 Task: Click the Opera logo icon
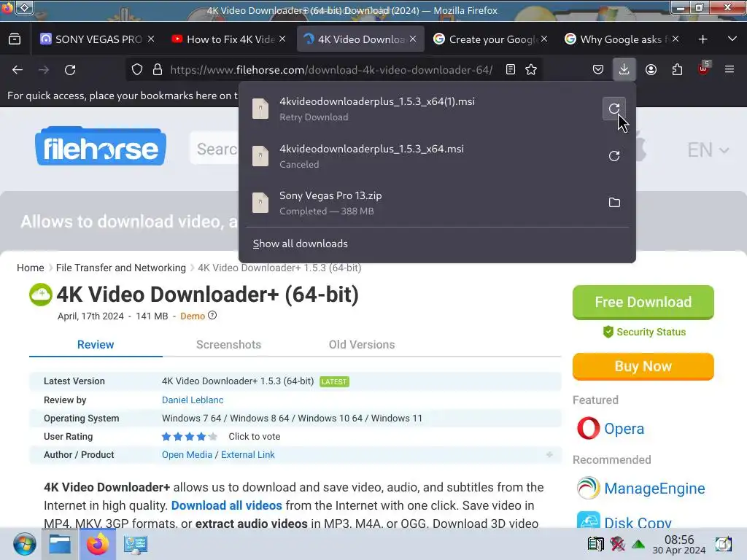click(x=589, y=428)
